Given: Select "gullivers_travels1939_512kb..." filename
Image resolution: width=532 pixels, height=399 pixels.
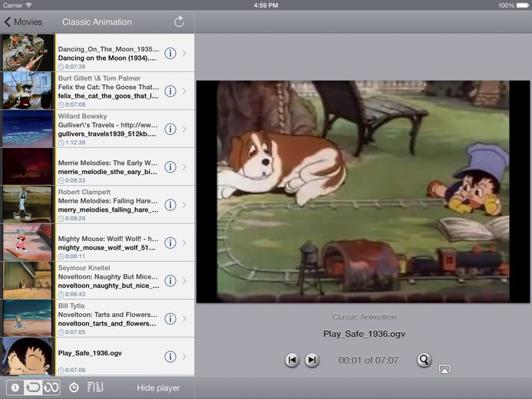Looking at the screenshot, I should click(x=107, y=134).
